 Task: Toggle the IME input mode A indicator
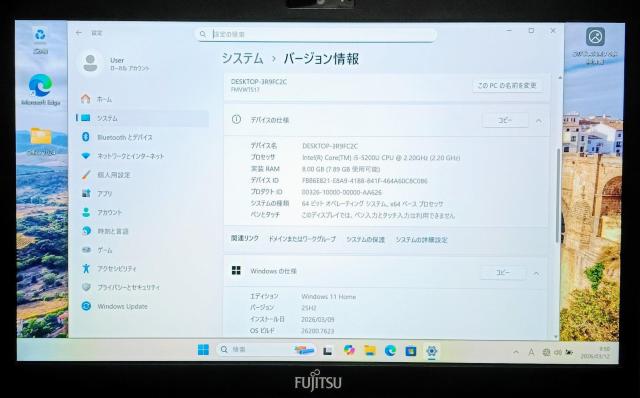click(531, 352)
